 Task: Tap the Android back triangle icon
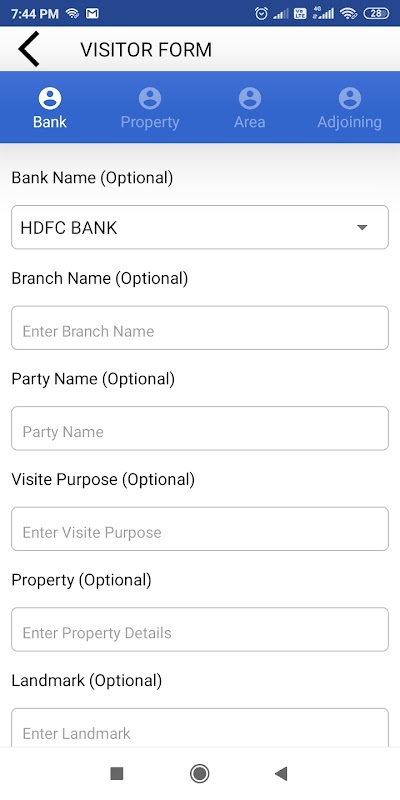point(281,773)
